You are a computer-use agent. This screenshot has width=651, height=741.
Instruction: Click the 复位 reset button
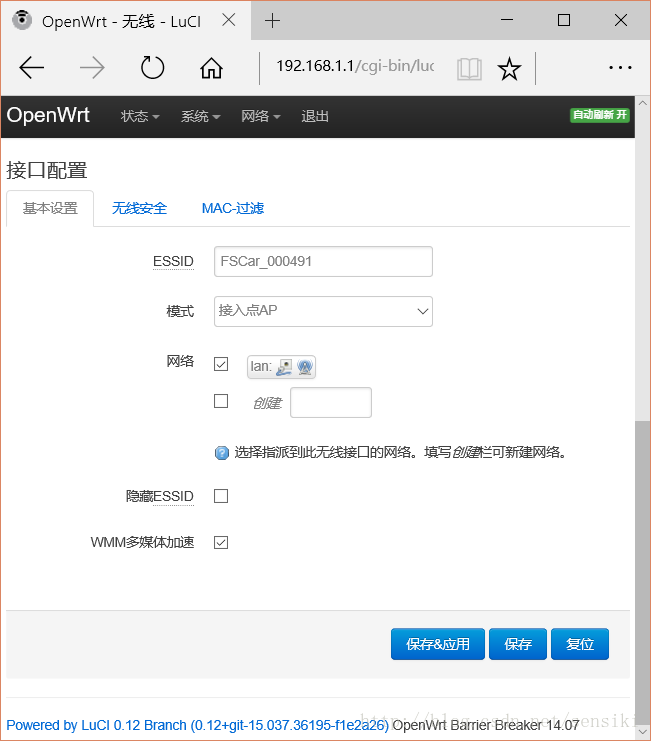pyautogui.click(x=580, y=644)
